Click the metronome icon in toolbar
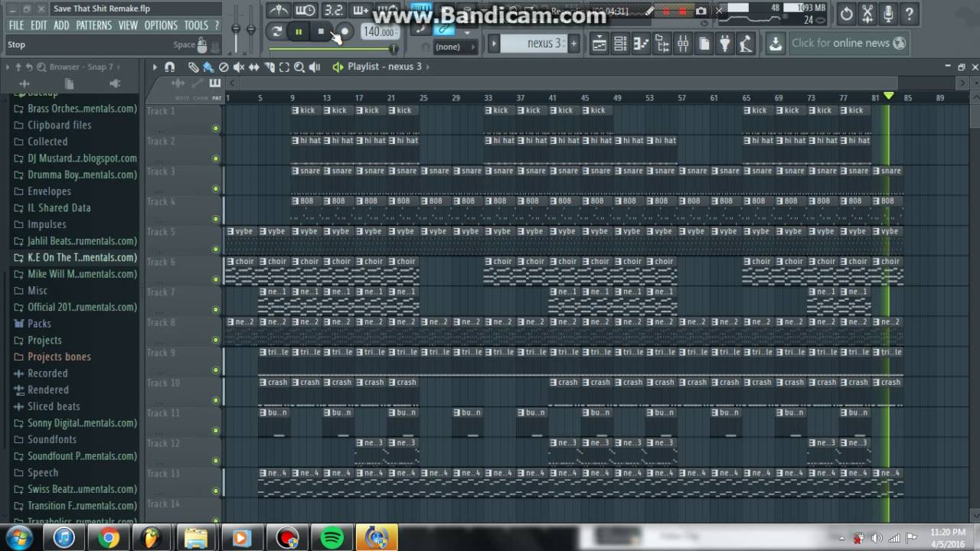The height and width of the screenshot is (551, 980). (278, 10)
